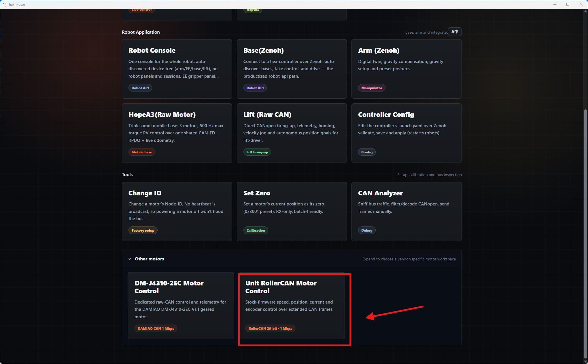Click the 'Digital twin, gravity compensation' description

[400, 65]
